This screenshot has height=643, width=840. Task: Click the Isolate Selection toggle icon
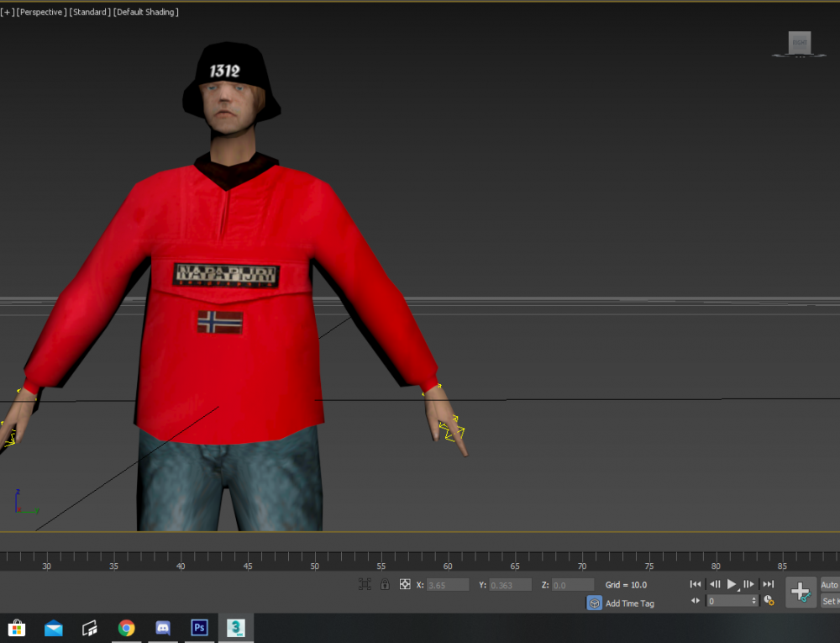click(x=365, y=583)
